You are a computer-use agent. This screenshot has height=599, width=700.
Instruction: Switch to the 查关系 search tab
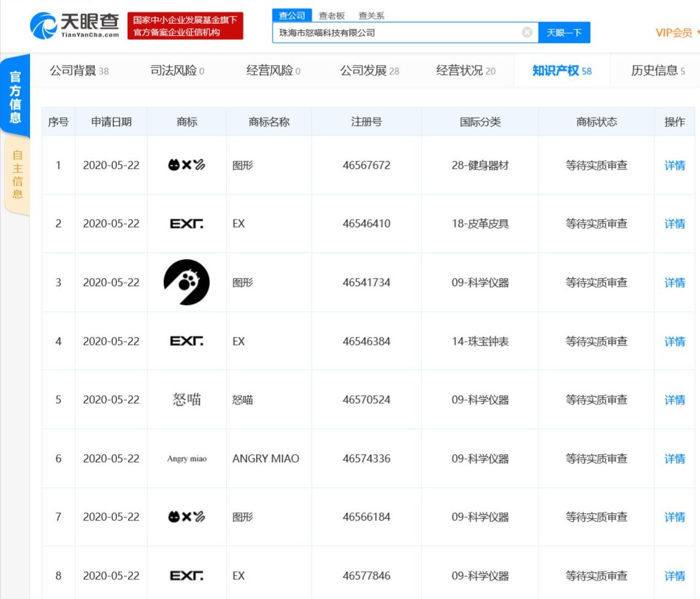371,15
